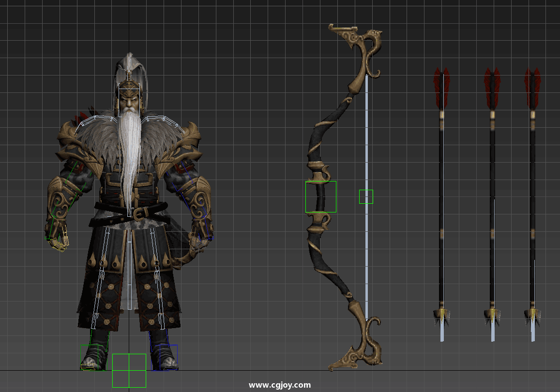The height and width of the screenshot is (392, 560).
Task: Select the upper part of the pale bowstring
Action: (x=366, y=121)
